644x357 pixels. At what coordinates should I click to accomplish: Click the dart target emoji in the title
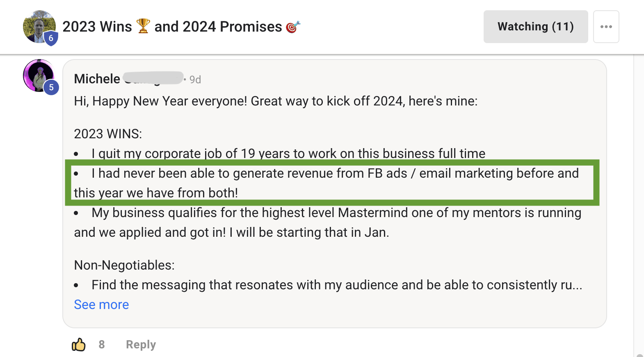[293, 27]
